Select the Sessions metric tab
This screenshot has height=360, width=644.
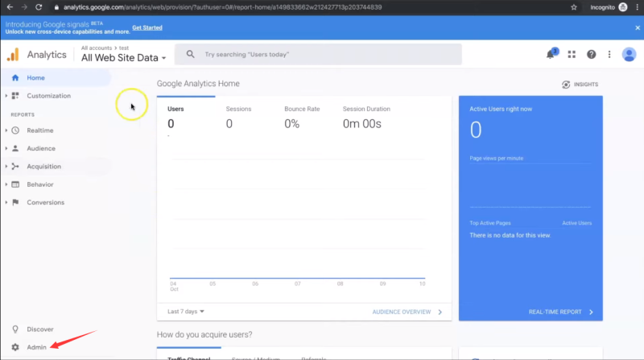point(239,109)
